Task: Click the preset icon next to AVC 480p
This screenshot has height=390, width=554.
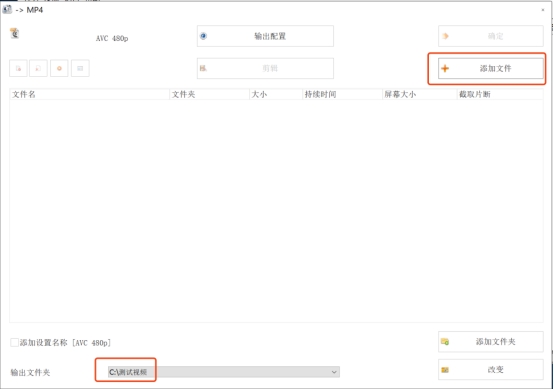Action: point(14,34)
